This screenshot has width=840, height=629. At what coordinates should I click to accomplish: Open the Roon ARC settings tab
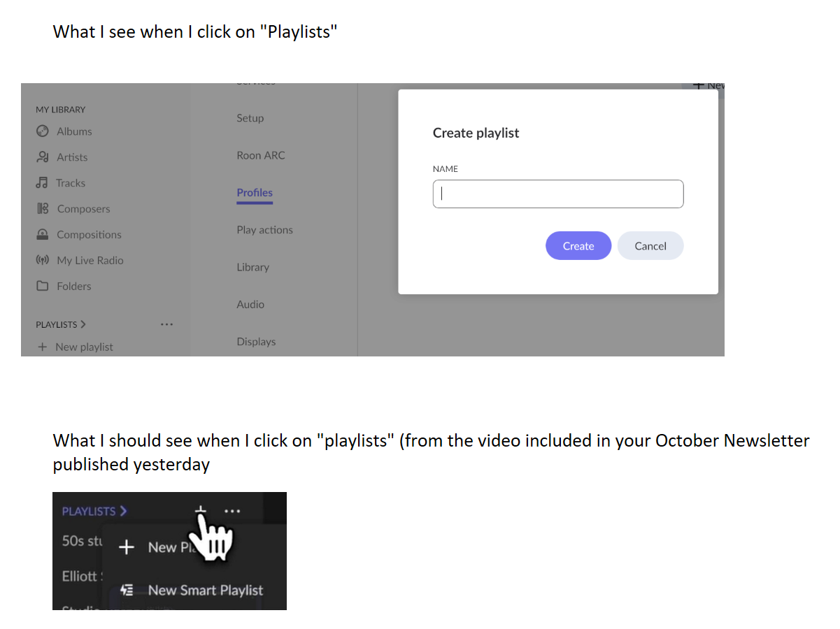(x=261, y=156)
